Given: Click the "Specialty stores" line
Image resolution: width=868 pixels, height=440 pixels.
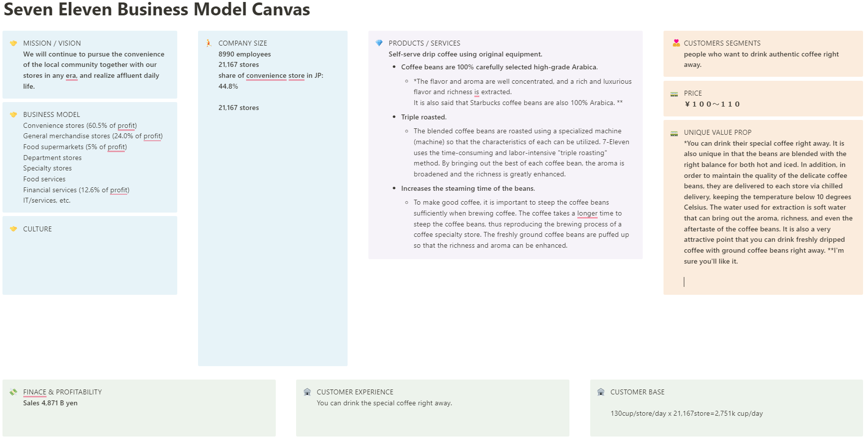Looking at the screenshot, I should (x=48, y=168).
